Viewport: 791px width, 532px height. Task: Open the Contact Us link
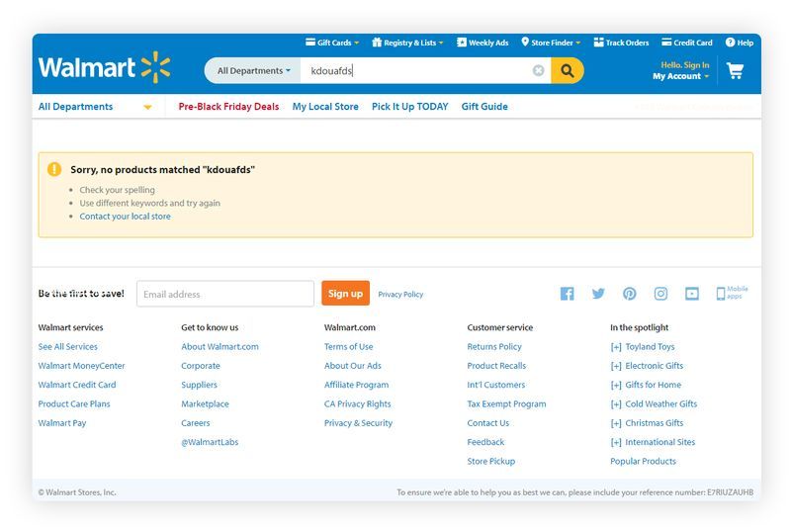(x=487, y=423)
